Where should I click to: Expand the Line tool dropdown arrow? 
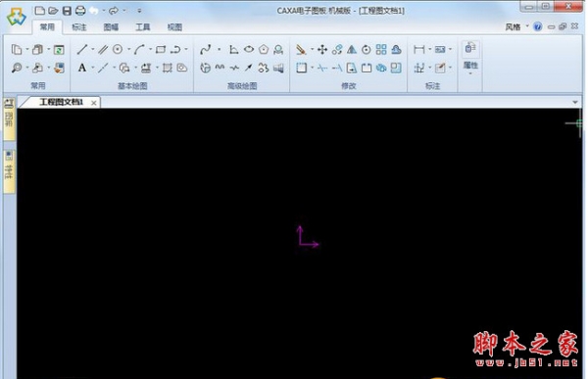pos(92,49)
